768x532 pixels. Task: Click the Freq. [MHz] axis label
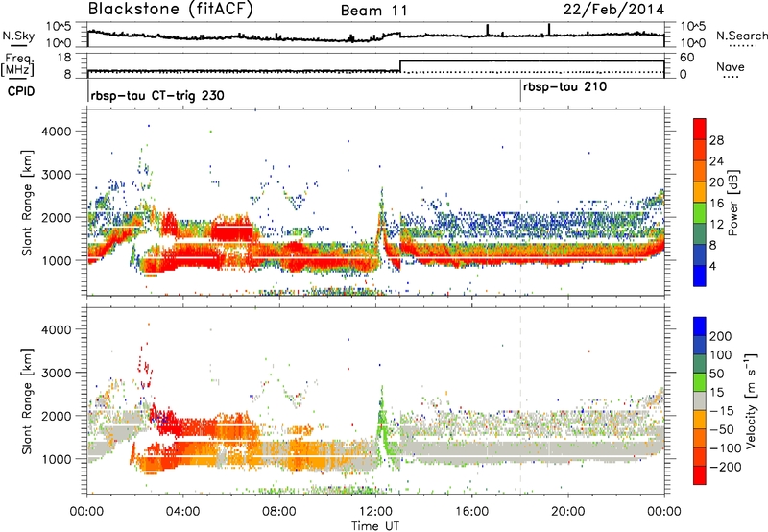coord(13,64)
